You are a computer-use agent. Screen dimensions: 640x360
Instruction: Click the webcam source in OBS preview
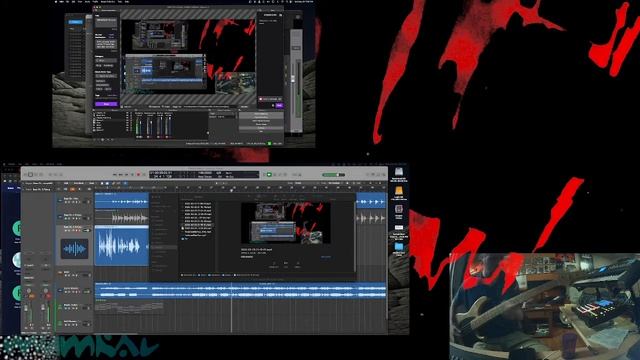pyautogui.click(x=236, y=84)
